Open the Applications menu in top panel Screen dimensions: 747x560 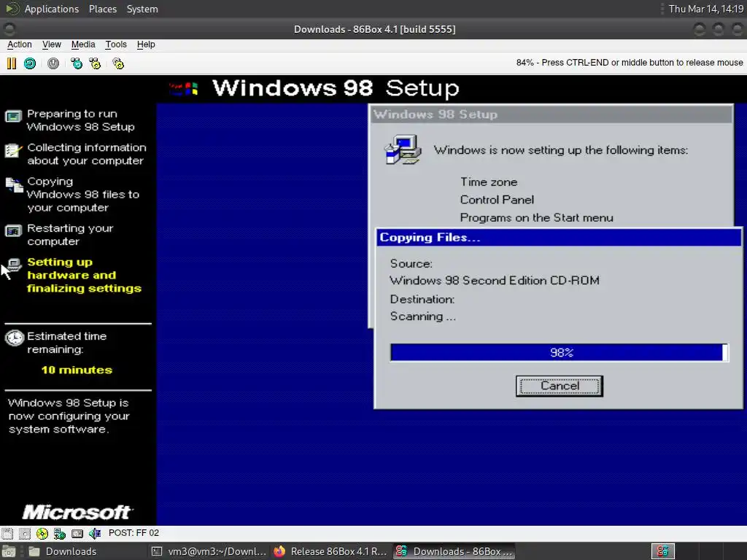click(52, 9)
